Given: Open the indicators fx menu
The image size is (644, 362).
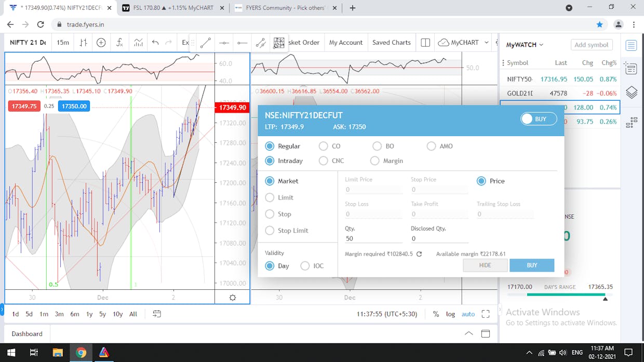Looking at the screenshot, I should [x=119, y=43].
